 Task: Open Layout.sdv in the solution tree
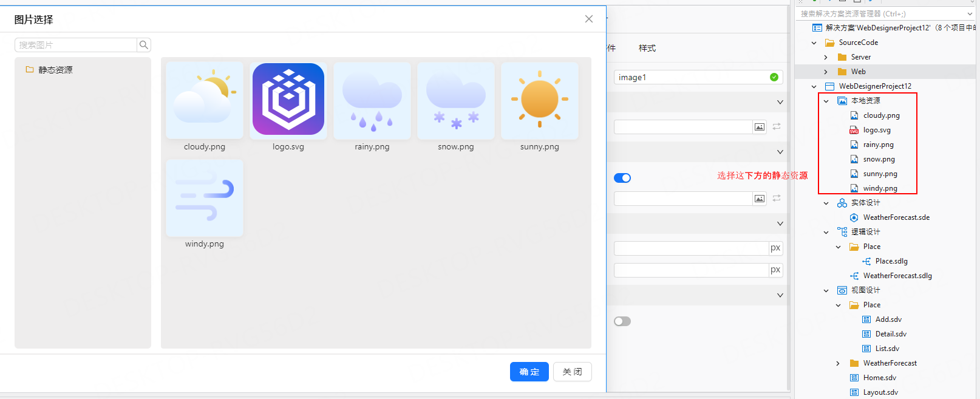880,392
